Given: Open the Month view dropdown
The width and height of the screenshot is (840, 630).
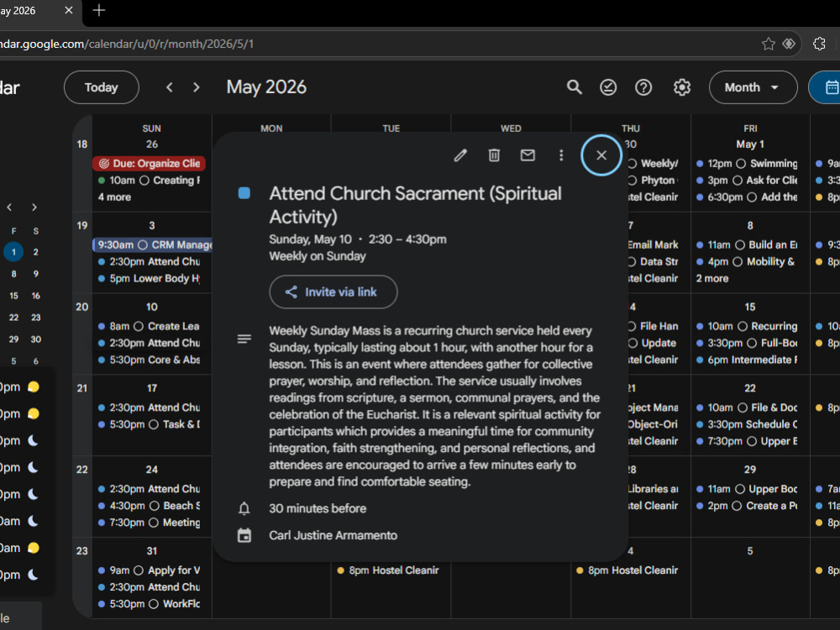Looking at the screenshot, I should (x=753, y=87).
